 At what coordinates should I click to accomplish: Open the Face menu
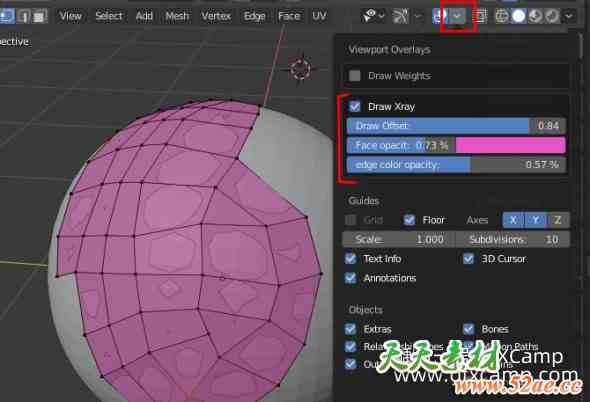[x=289, y=16]
